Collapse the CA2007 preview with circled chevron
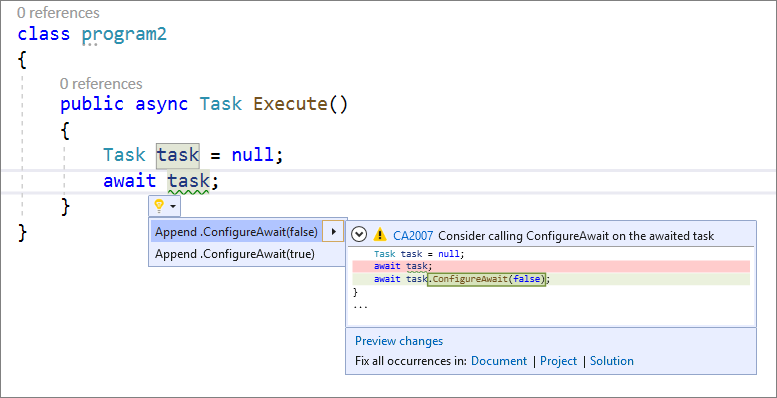 [x=359, y=235]
